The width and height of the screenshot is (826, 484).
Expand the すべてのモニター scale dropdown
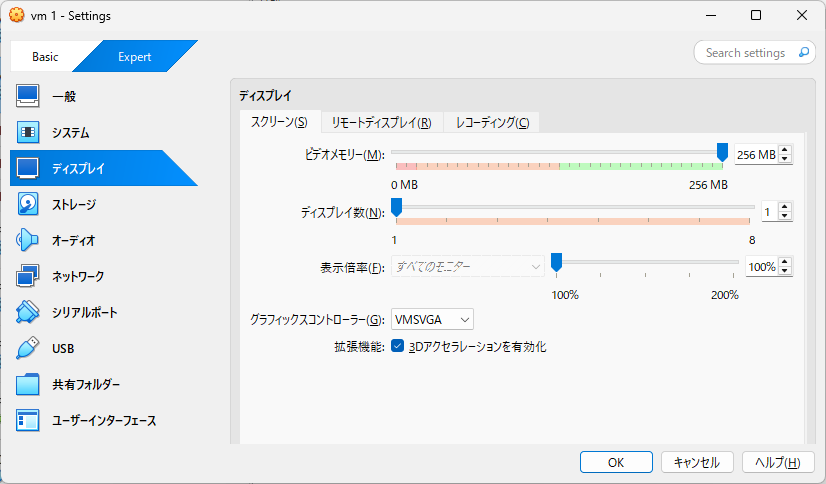[x=468, y=266]
